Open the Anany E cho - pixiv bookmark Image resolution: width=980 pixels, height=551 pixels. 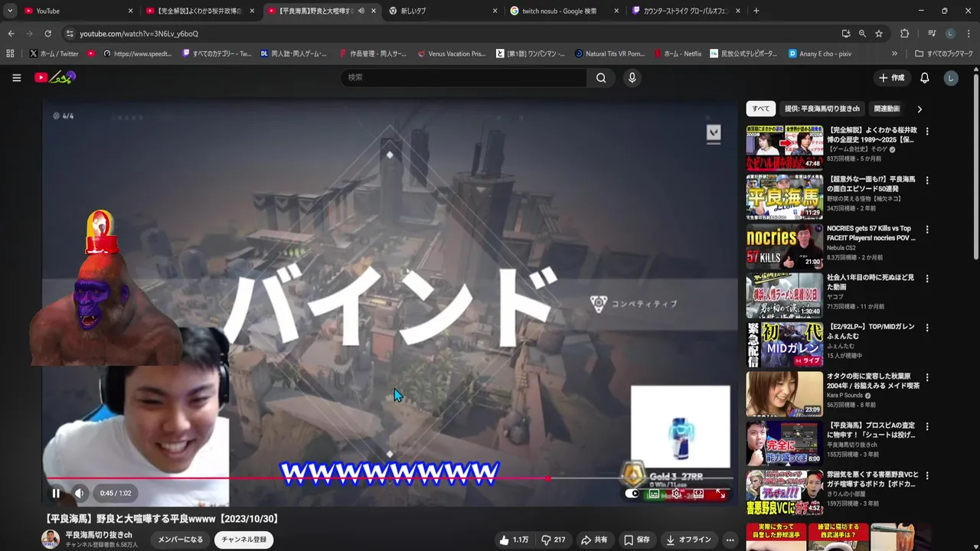tap(819, 54)
